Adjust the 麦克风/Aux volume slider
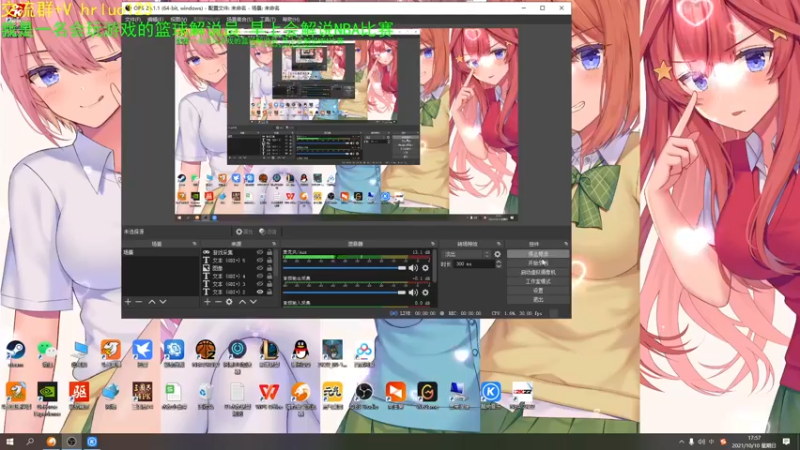 (x=344, y=268)
